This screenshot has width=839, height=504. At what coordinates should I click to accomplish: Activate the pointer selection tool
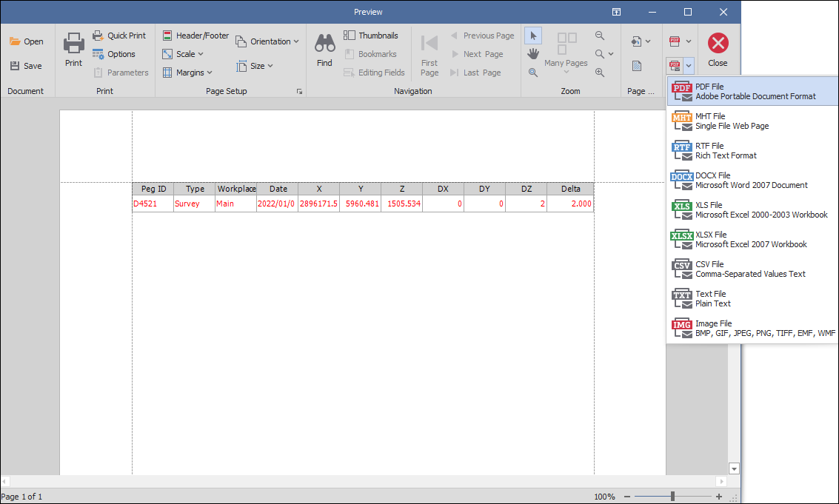click(532, 36)
